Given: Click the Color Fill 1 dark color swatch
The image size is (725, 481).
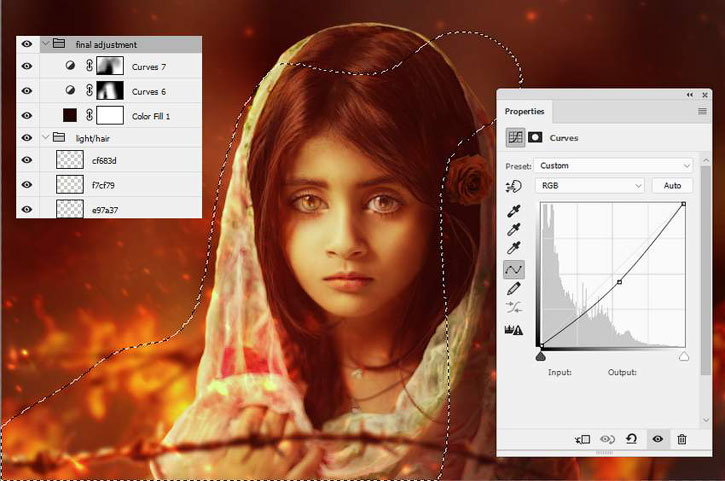Looking at the screenshot, I should [x=70, y=115].
